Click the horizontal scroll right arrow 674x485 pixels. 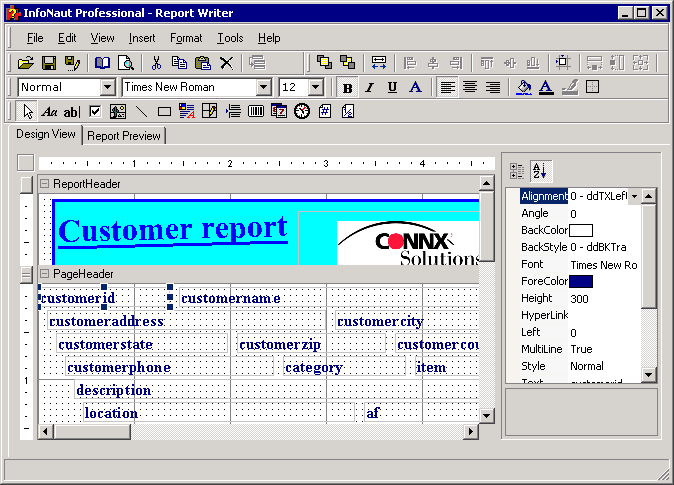point(471,431)
